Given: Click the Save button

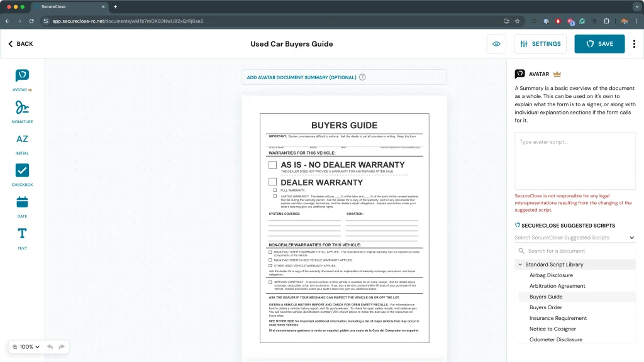Looking at the screenshot, I should [x=599, y=44].
